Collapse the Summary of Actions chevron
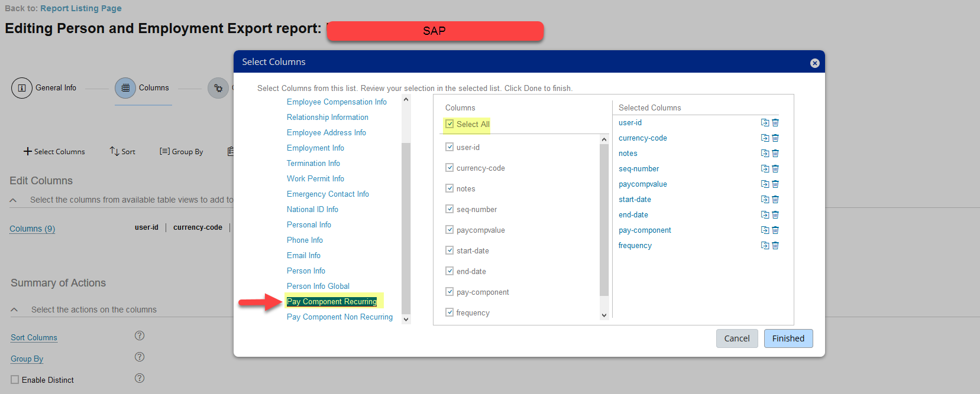This screenshot has width=980, height=394. point(14,310)
